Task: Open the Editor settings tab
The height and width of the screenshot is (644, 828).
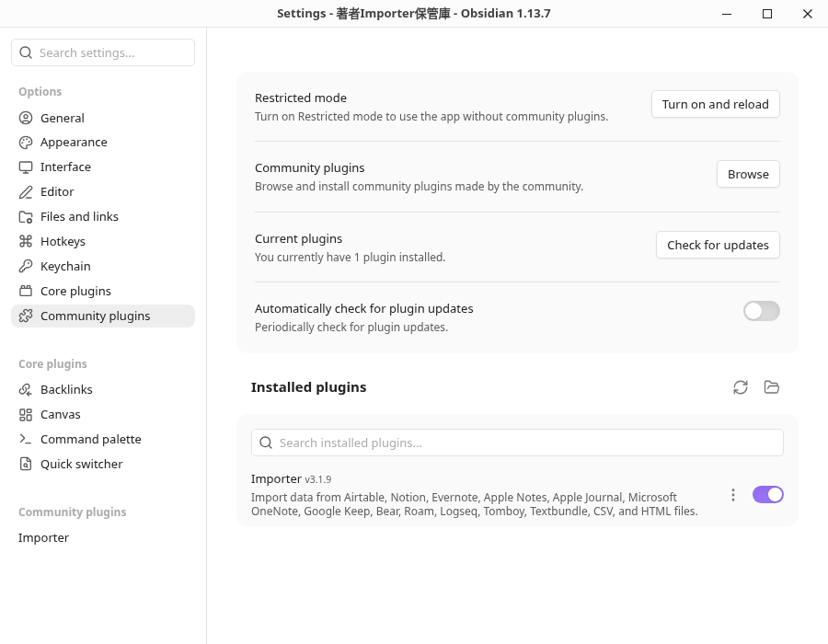Action: (x=103, y=192)
